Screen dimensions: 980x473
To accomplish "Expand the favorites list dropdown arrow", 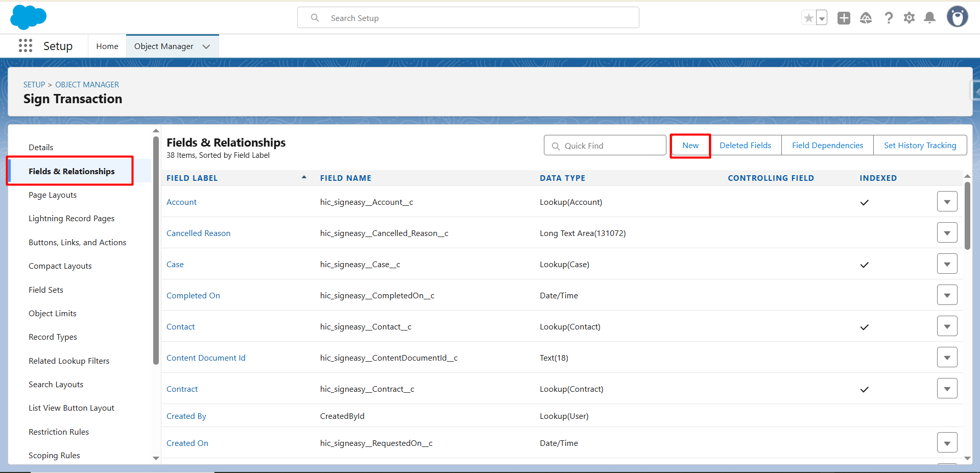I will [822, 18].
